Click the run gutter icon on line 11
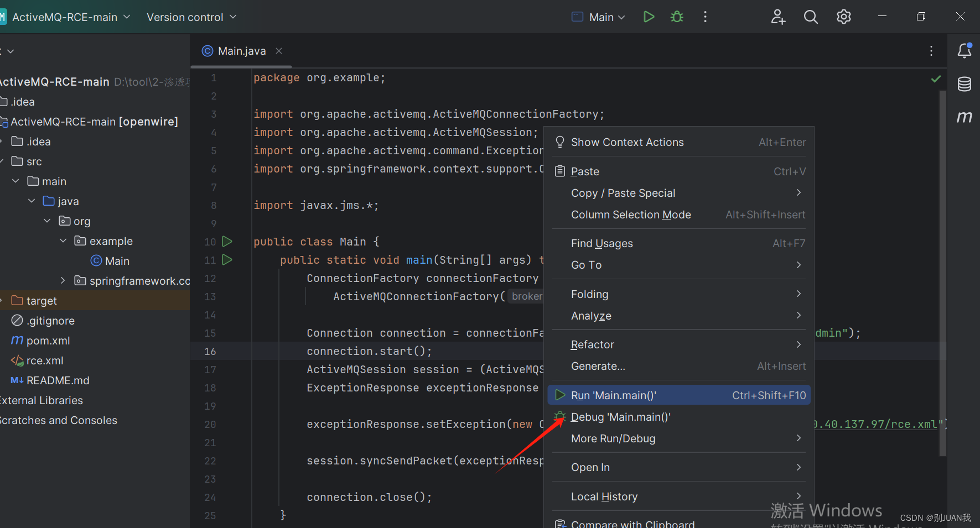The width and height of the screenshot is (980, 528). [x=227, y=259]
